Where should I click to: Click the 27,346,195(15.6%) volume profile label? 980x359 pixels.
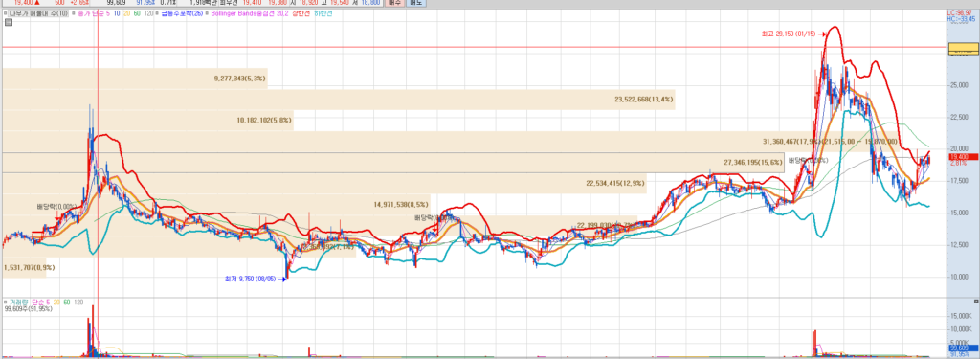[x=754, y=162]
